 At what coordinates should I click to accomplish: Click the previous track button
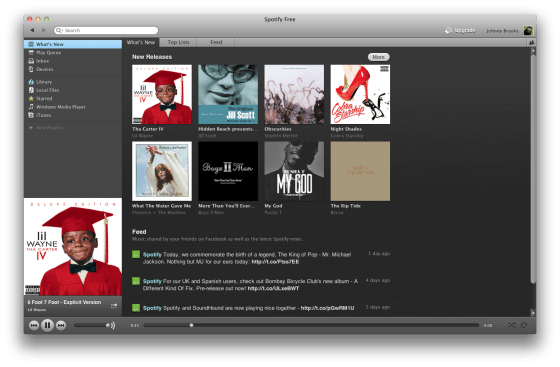click(x=34, y=325)
